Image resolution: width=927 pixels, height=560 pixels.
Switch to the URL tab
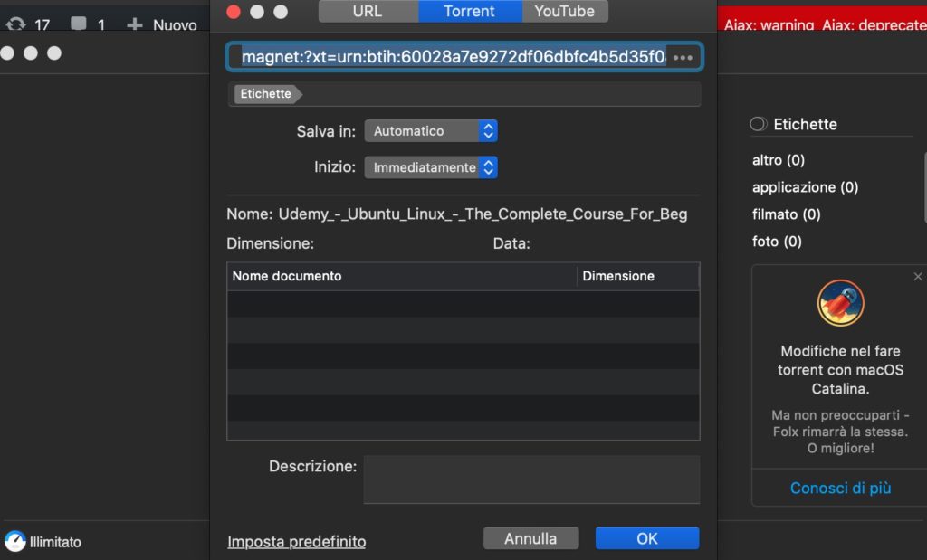pyautogui.click(x=368, y=12)
